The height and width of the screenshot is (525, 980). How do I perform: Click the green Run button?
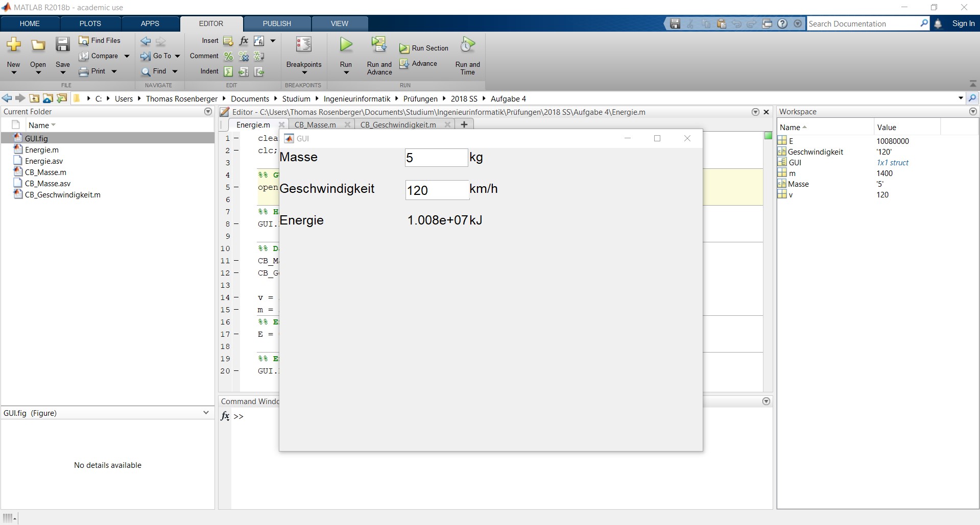click(x=346, y=45)
